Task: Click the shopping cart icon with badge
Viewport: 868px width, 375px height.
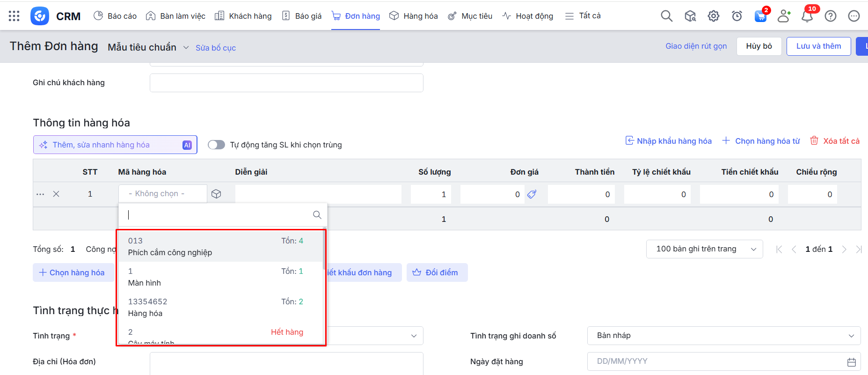Action: tap(760, 16)
